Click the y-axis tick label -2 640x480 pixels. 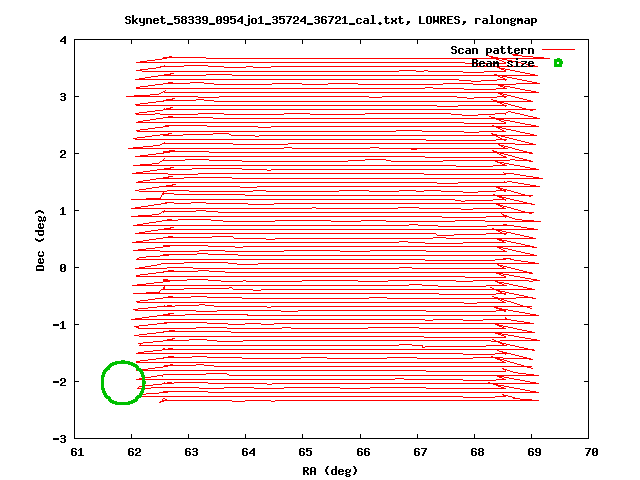point(60,382)
